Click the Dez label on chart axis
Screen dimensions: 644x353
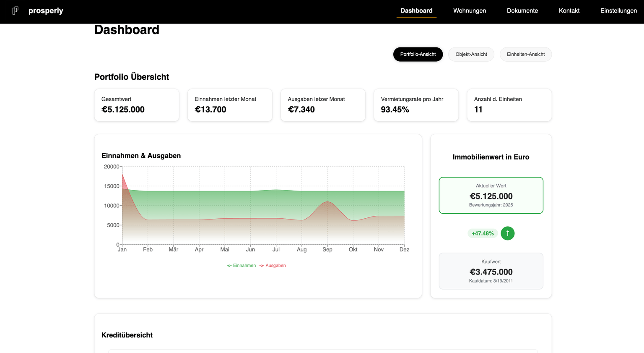coord(404,249)
